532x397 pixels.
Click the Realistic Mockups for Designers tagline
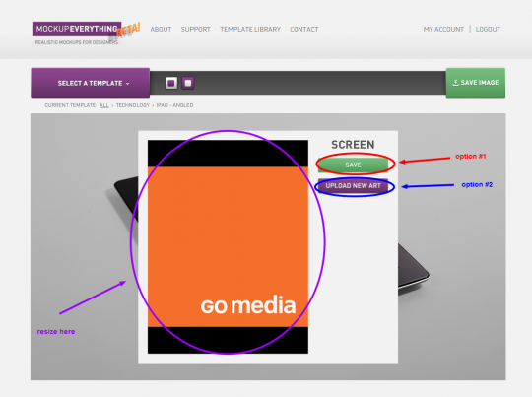(77, 42)
